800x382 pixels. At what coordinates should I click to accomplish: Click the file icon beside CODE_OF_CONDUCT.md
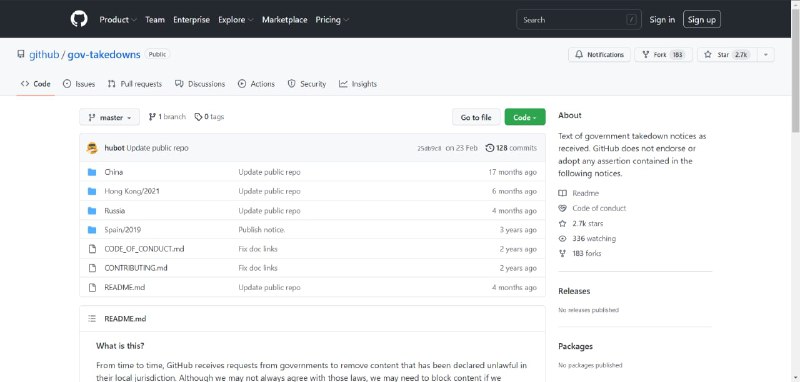coord(92,249)
